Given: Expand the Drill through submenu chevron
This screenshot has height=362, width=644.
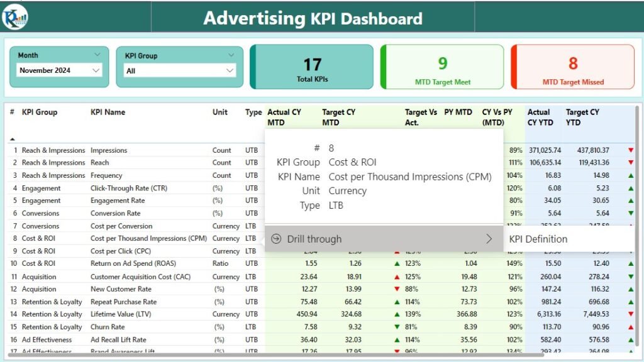Looking at the screenshot, I should point(490,239).
